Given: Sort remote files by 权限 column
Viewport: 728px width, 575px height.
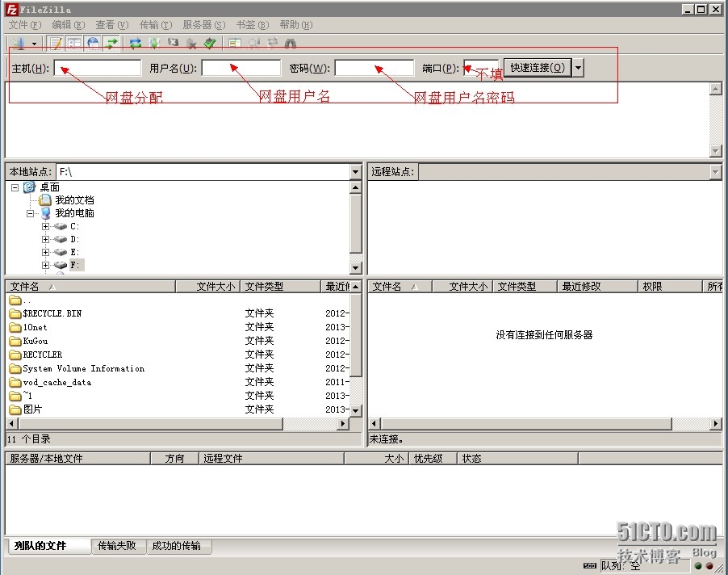Looking at the screenshot, I should pyautogui.click(x=670, y=287).
